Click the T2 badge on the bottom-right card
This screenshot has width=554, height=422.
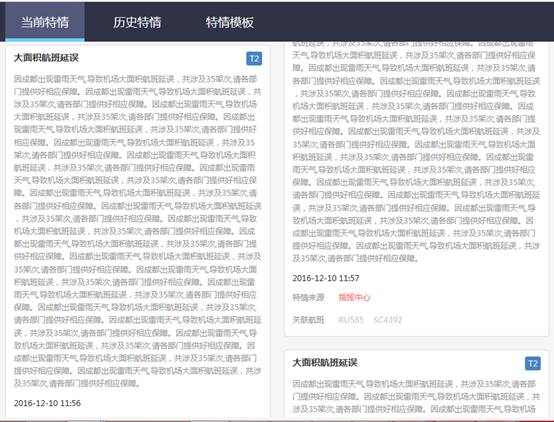point(533,363)
